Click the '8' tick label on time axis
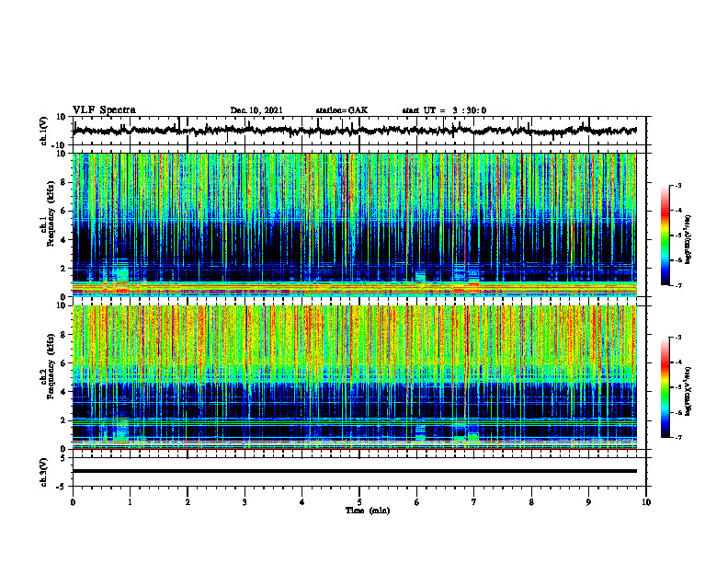728x563 pixels. (531, 502)
